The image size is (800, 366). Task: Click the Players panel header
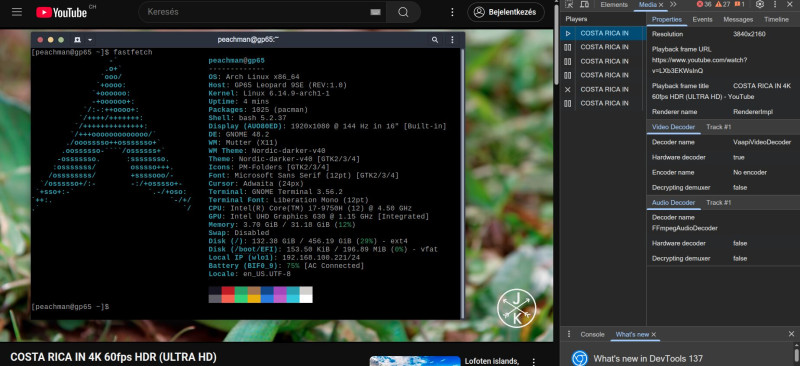576,19
